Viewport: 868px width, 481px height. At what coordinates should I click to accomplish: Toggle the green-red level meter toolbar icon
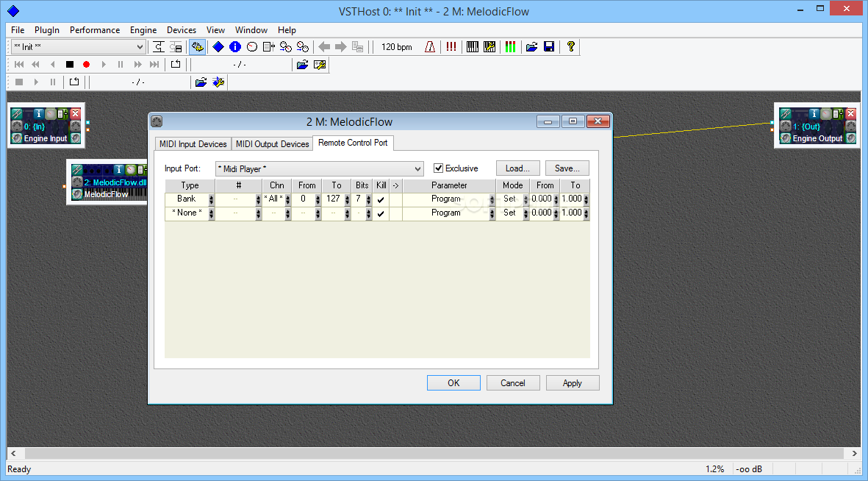click(x=510, y=47)
